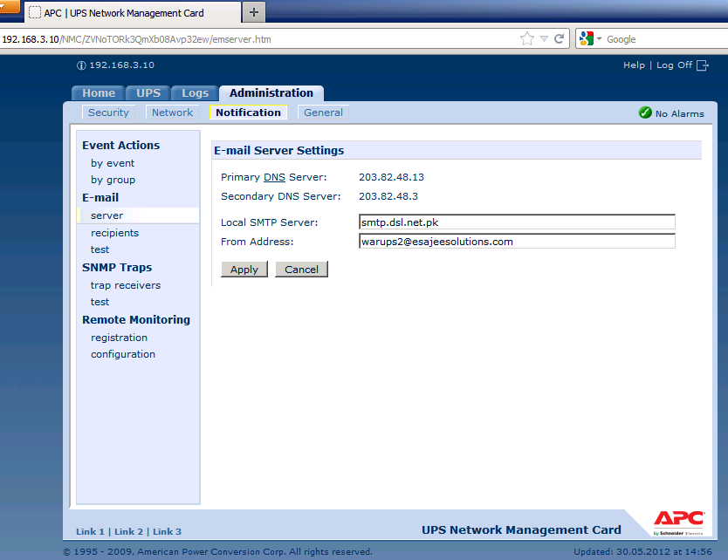Open Remote Monitoring registration
The width and height of the screenshot is (728, 560).
click(119, 338)
